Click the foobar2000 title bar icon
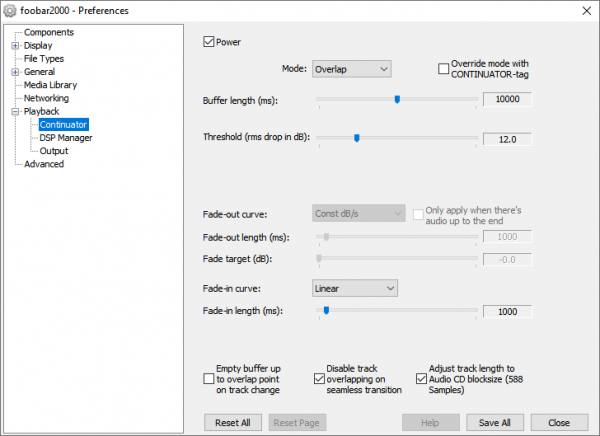Screen dimensions: 600x436 11,10
